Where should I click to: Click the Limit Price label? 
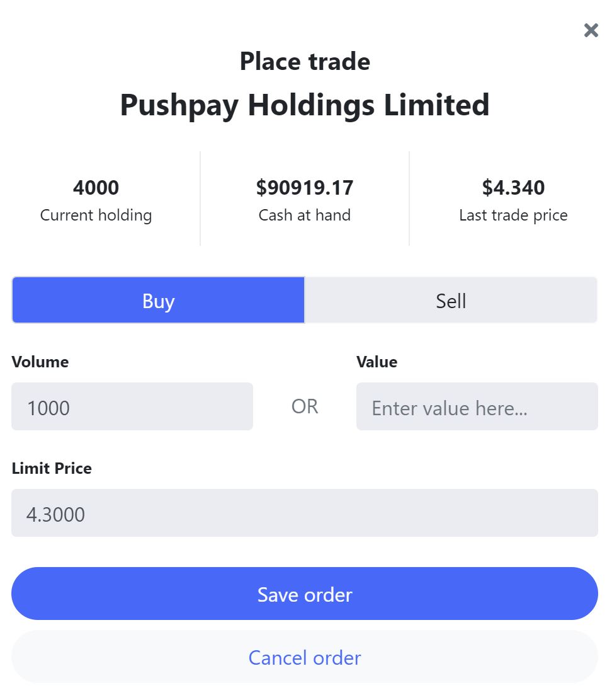pos(52,468)
